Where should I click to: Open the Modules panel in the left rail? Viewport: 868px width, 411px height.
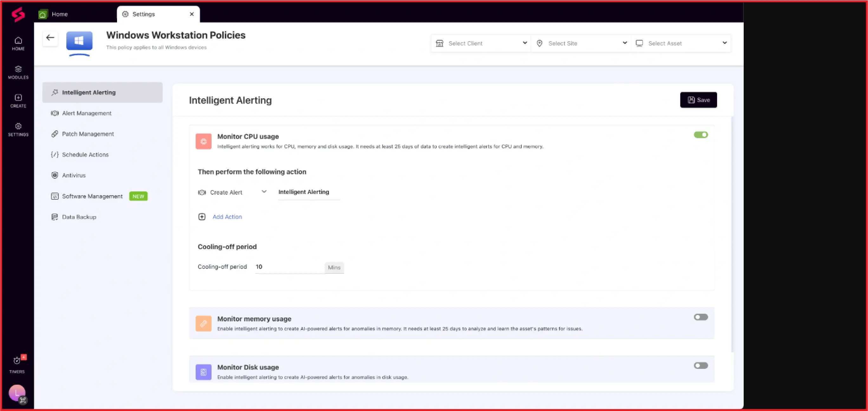18,72
